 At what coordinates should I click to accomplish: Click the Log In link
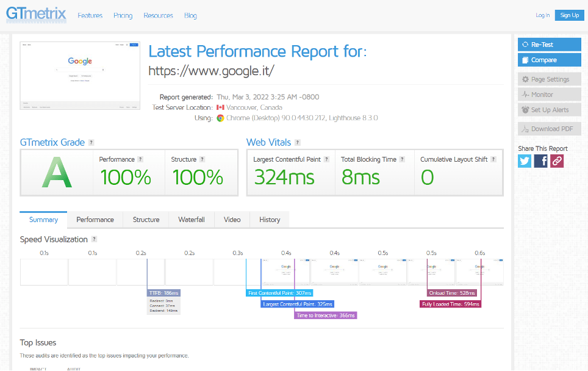tap(543, 15)
